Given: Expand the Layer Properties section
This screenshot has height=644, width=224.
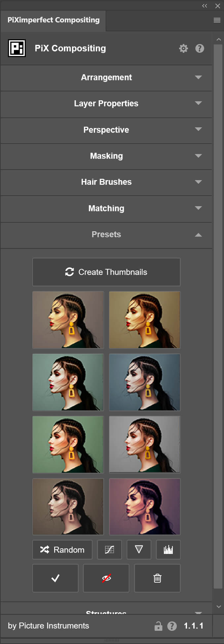Looking at the screenshot, I should (106, 104).
